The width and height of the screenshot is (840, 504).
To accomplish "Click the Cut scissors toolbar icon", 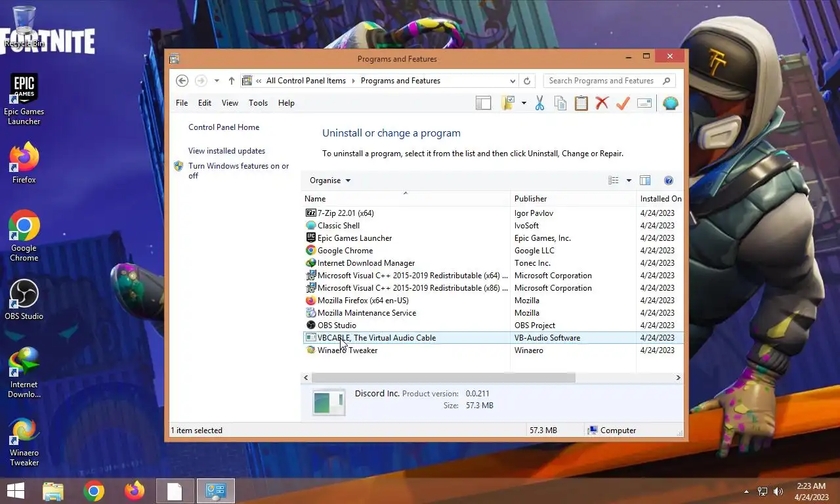I will click(539, 103).
